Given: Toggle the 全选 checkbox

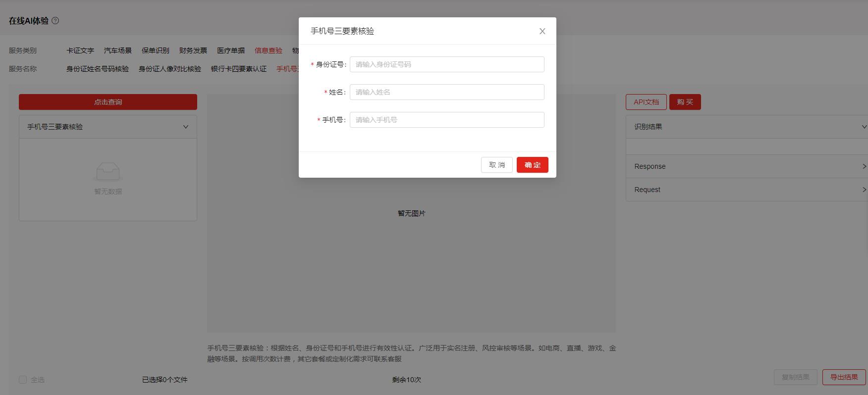Looking at the screenshot, I should coord(23,380).
